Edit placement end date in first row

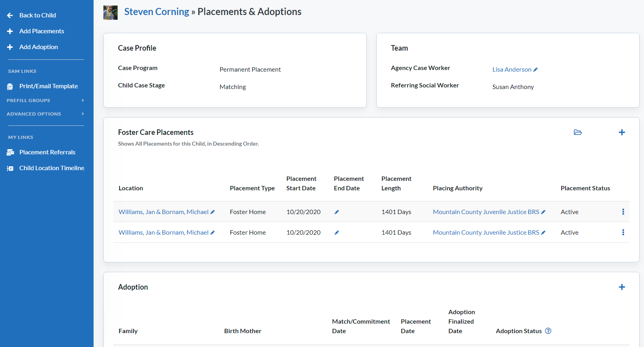[x=337, y=212]
